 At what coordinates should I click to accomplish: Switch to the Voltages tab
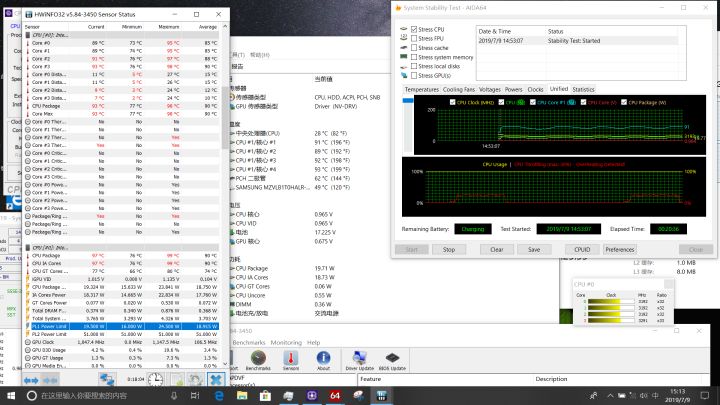tap(489, 90)
